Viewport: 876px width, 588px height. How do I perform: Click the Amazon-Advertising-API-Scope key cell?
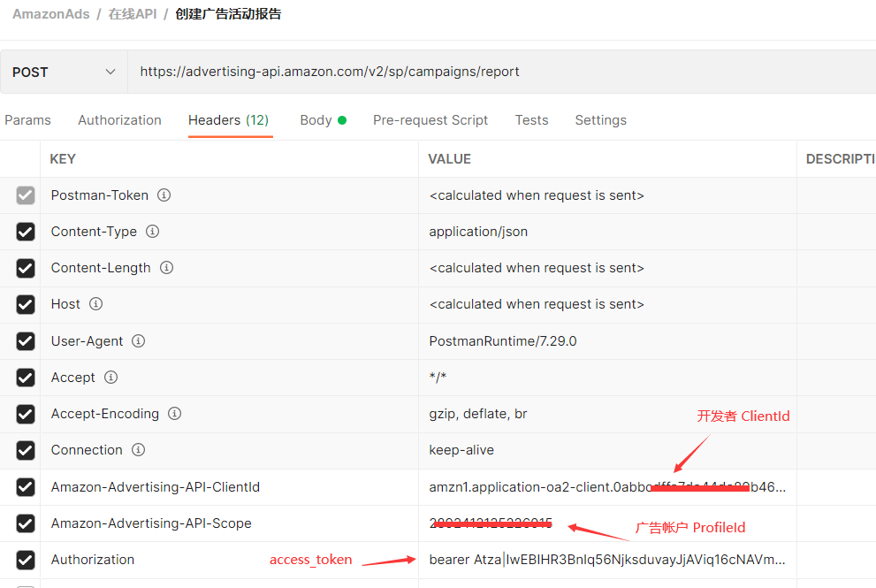(x=229, y=523)
